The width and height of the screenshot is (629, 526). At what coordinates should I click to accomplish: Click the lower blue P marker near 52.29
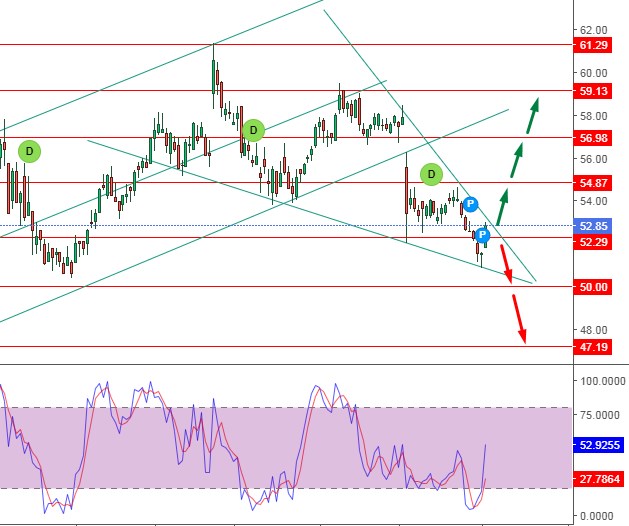(482, 235)
